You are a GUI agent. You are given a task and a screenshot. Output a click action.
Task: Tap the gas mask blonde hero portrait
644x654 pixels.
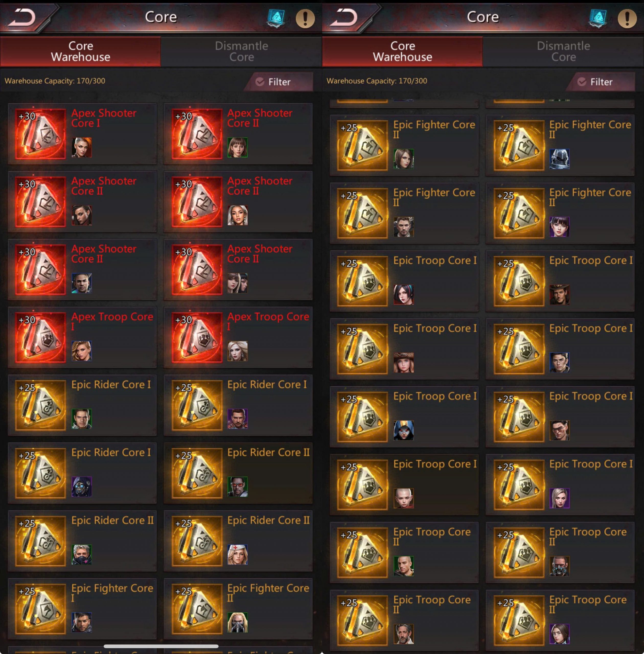(237, 623)
